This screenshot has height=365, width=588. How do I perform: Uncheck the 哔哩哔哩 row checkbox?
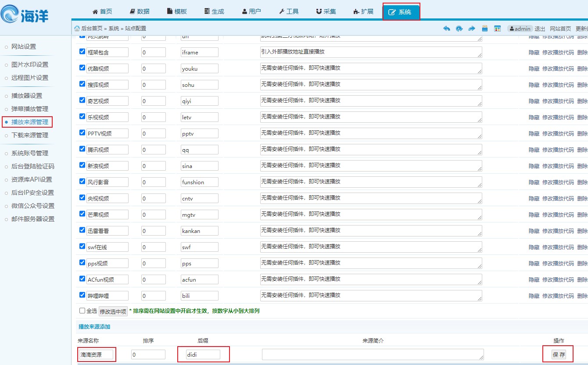pyautogui.click(x=82, y=295)
